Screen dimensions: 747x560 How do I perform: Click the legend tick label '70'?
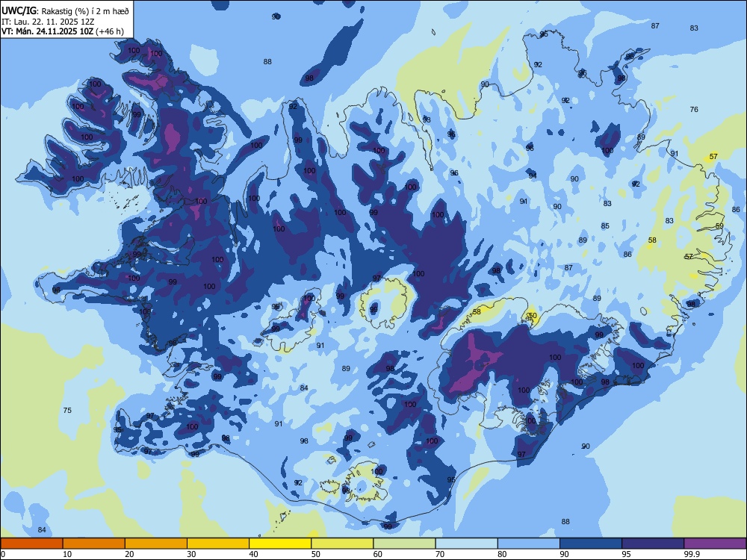[440, 554]
